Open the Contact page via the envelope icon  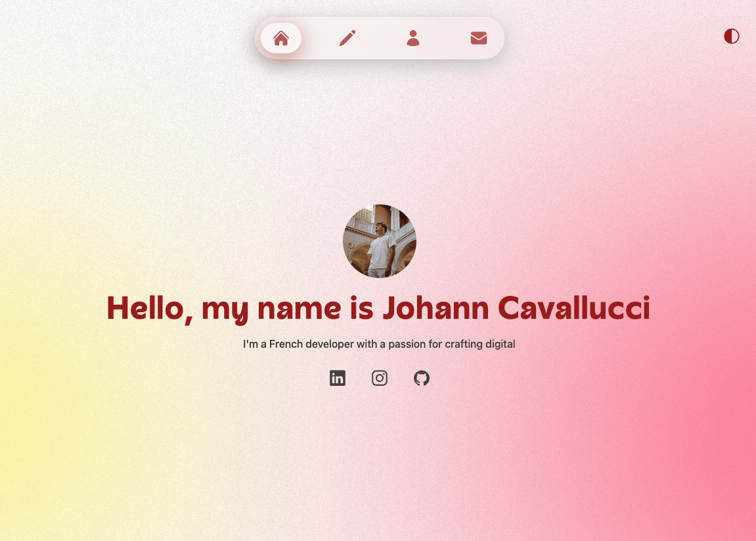[x=479, y=38]
